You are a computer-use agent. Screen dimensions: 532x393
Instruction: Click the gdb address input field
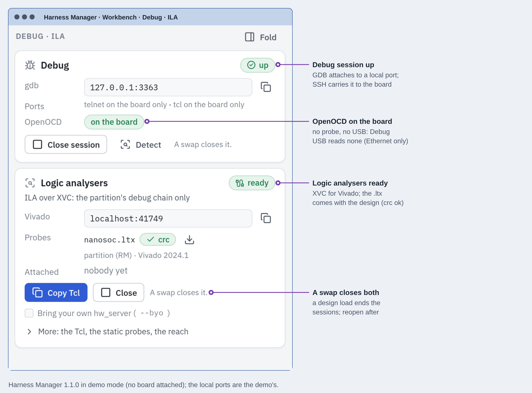tap(168, 87)
